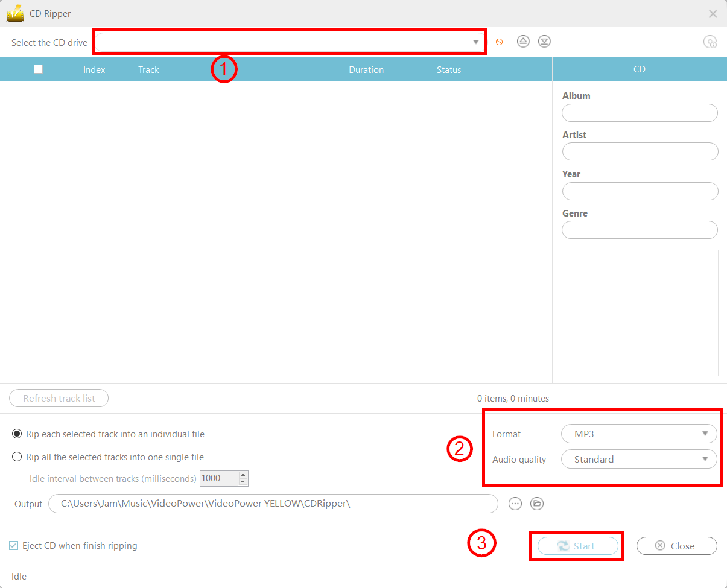Image resolution: width=727 pixels, height=588 pixels.
Task: Click the CD info icon at top right
Action: 710,42
